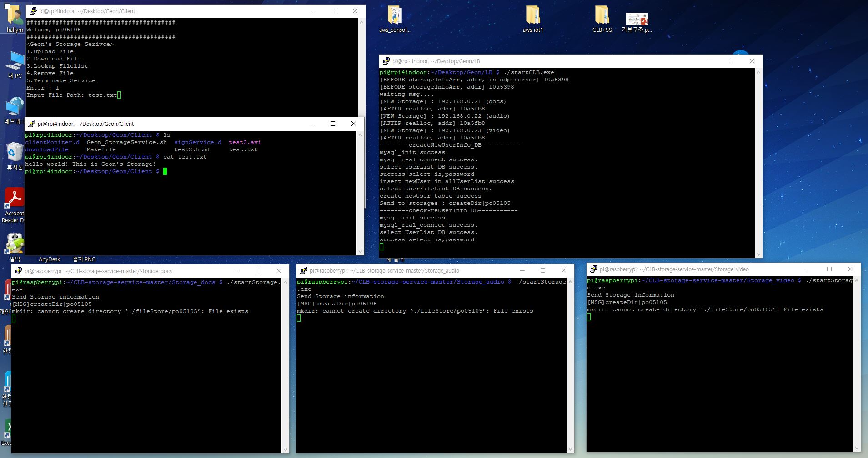
Task: Click 'Makefile' in ls output
Action: [x=101, y=149]
